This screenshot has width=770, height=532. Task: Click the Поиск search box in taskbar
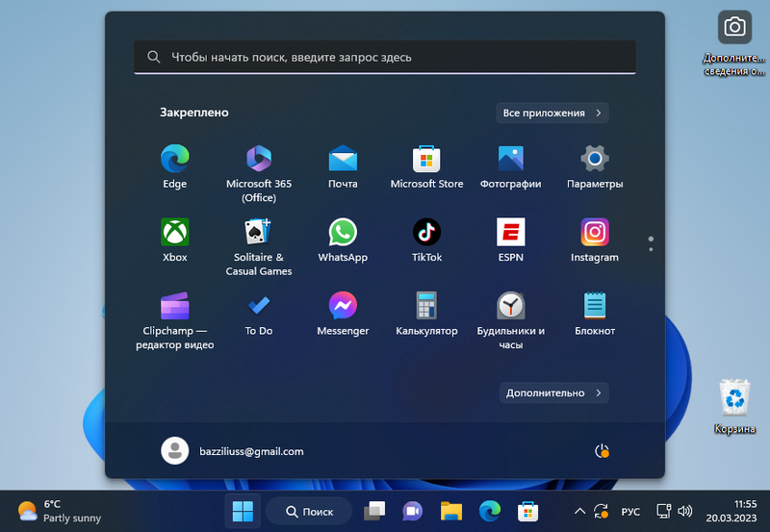click(x=309, y=512)
